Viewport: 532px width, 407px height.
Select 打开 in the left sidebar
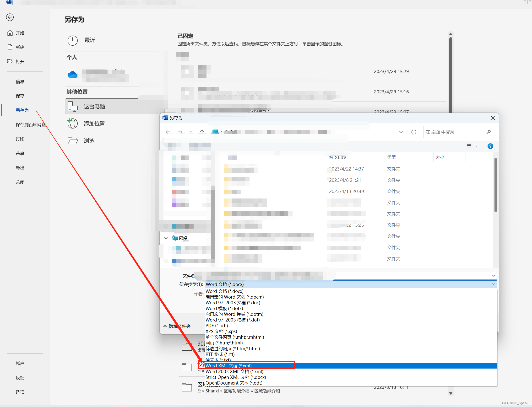pyautogui.click(x=16, y=61)
